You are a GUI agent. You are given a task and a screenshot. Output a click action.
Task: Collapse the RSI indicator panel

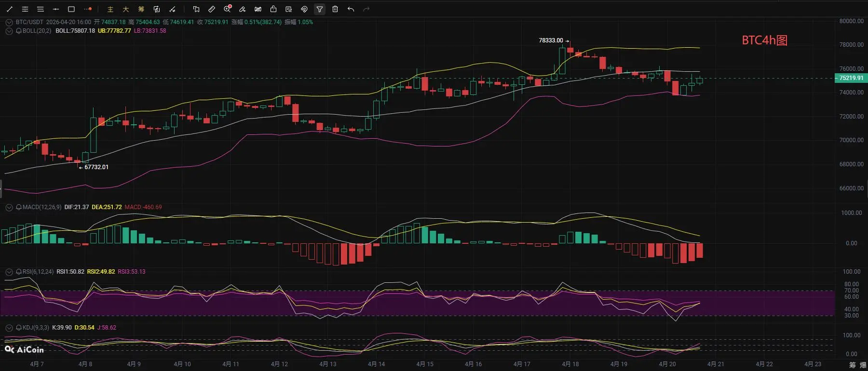click(x=9, y=272)
